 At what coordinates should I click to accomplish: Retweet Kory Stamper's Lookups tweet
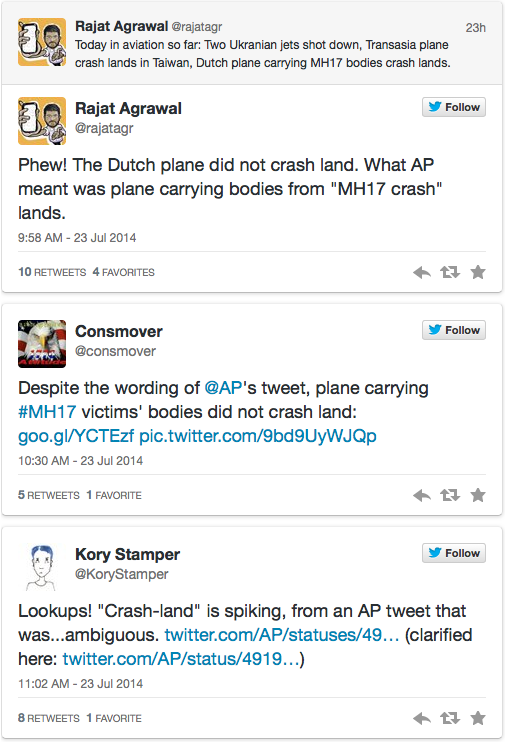[450, 718]
